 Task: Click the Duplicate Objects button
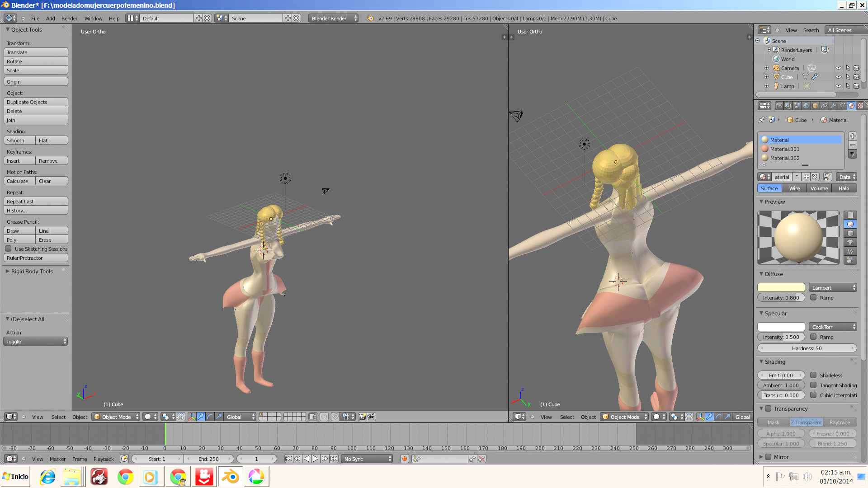(x=36, y=102)
